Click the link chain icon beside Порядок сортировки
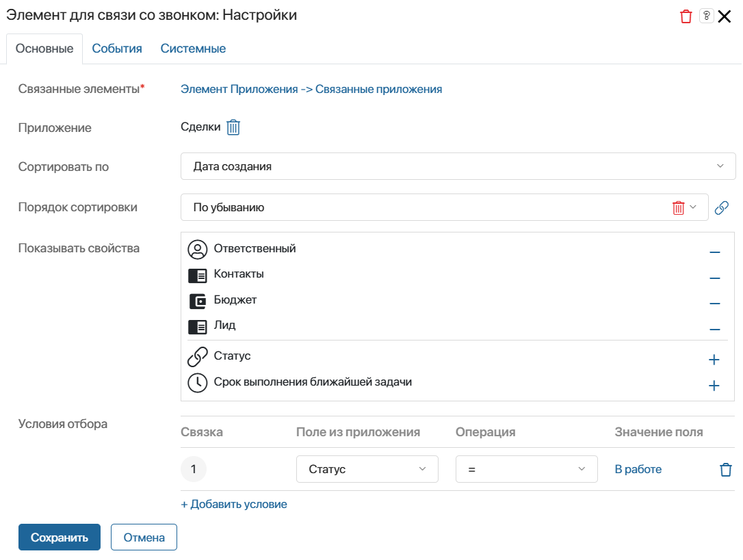The height and width of the screenshot is (560, 743). [x=721, y=207]
